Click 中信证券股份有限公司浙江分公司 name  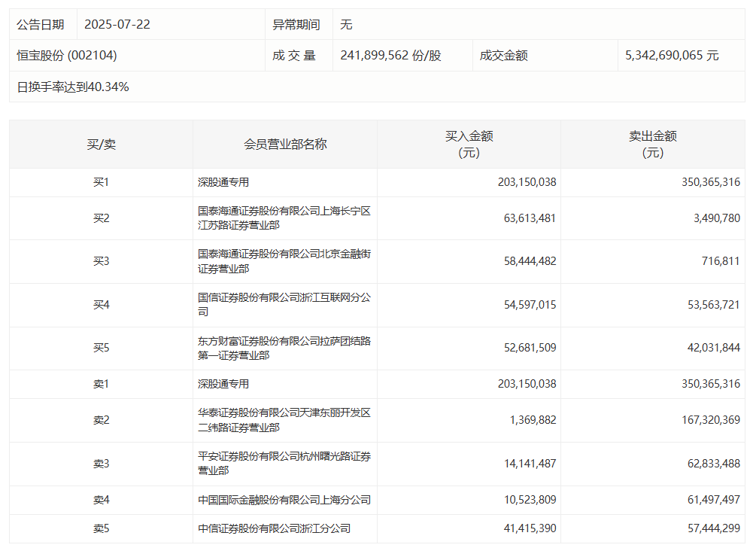(271, 529)
